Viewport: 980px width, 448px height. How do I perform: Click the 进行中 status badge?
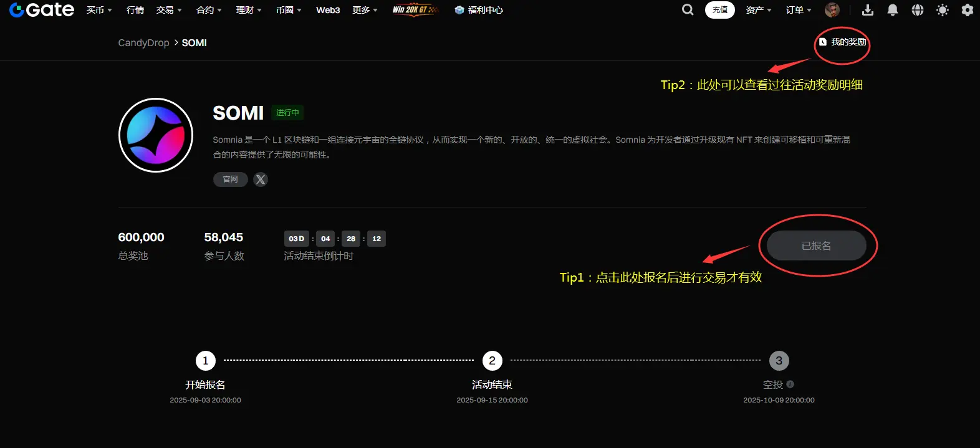[287, 113]
